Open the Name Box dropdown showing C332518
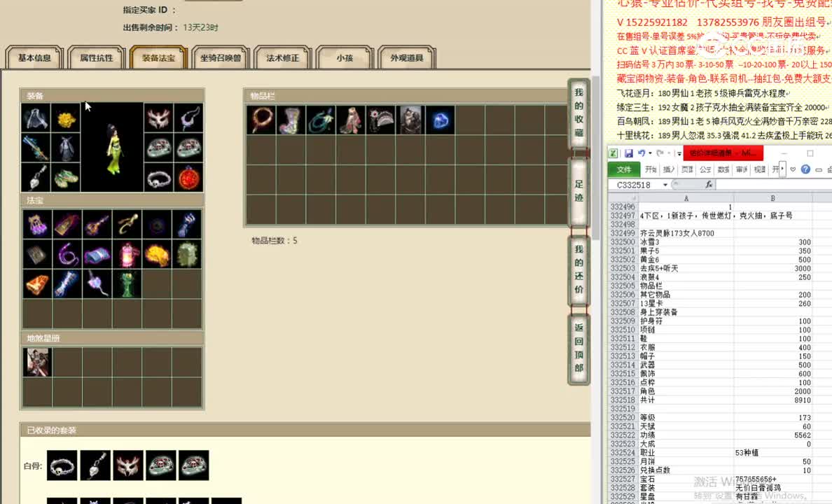The width and height of the screenshot is (832, 504). [x=665, y=185]
